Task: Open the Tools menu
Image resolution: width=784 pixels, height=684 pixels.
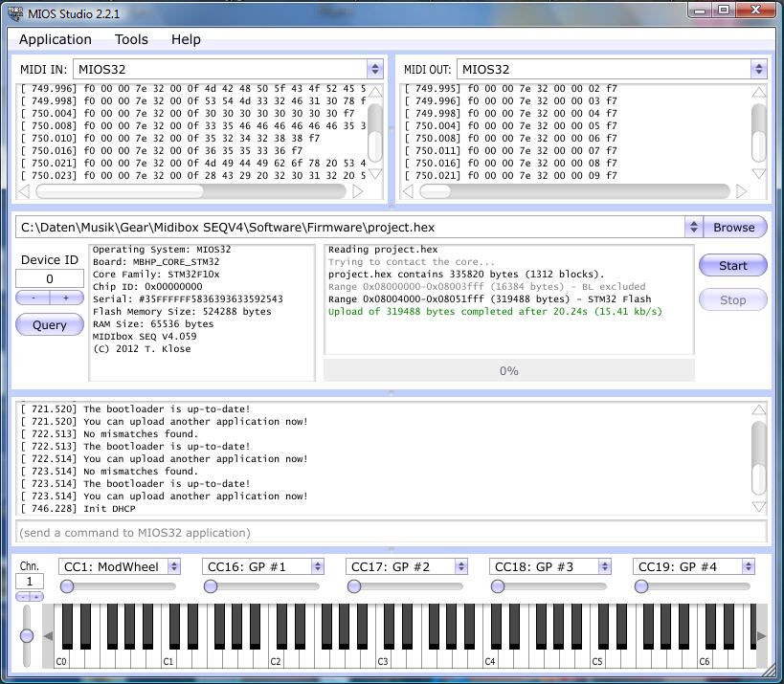Action: 131,39
